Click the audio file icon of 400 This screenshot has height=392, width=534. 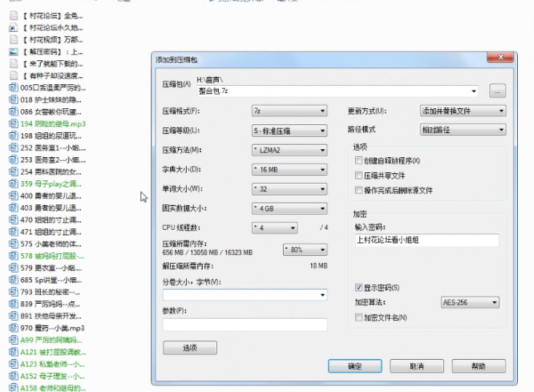(x=13, y=196)
